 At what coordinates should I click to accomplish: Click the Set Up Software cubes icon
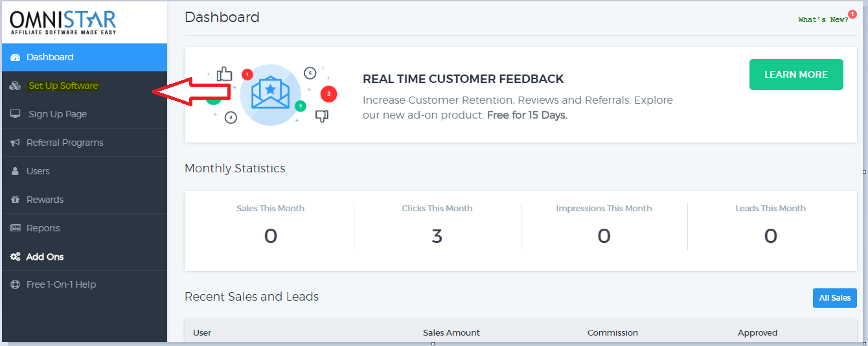16,86
